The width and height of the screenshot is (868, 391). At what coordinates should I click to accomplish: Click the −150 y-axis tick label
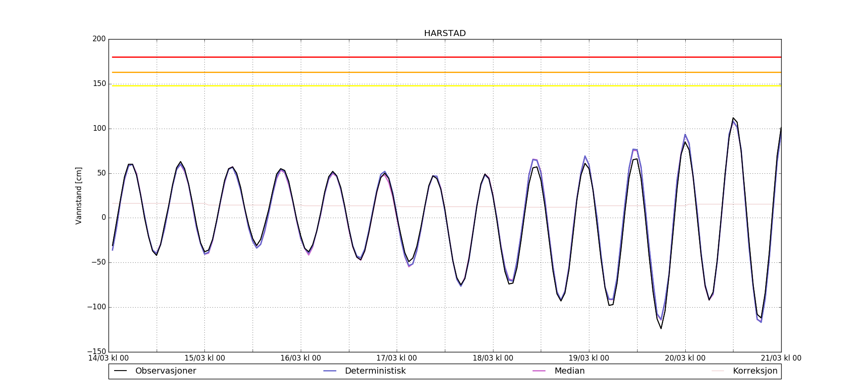click(x=96, y=351)
